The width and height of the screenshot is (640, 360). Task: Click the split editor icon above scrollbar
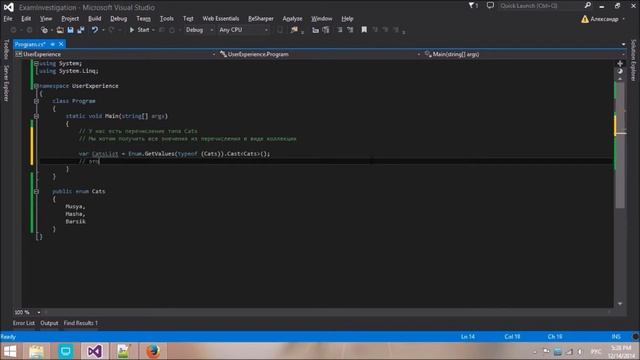(620, 64)
